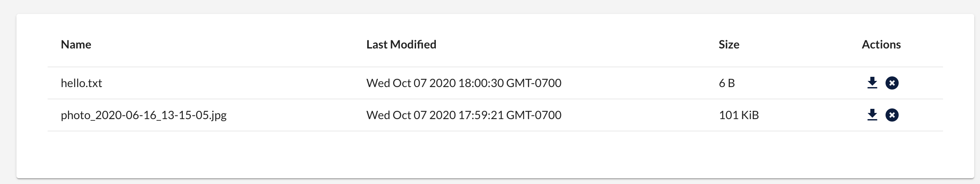980x184 pixels.
Task: Open the hello.txt file name
Action: (x=81, y=83)
